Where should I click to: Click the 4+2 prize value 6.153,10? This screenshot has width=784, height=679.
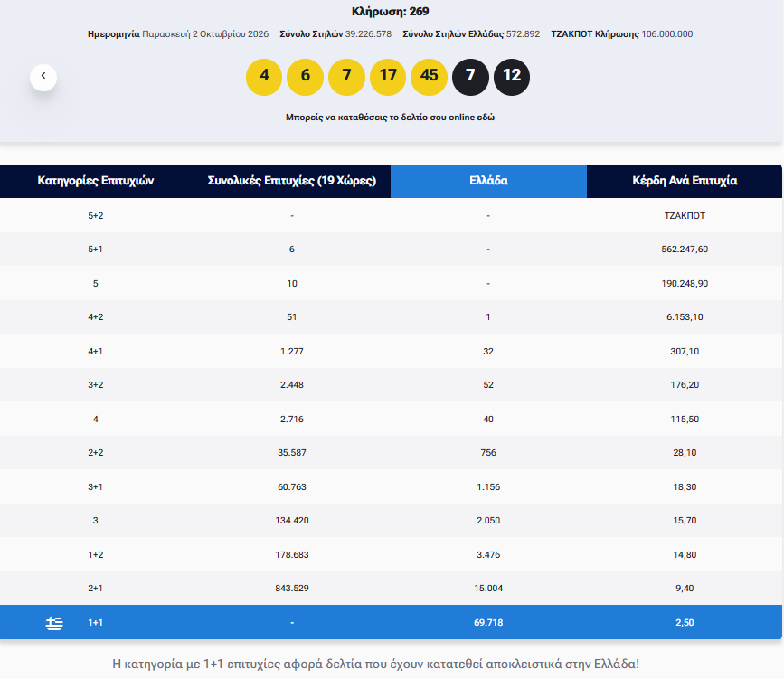685,317
